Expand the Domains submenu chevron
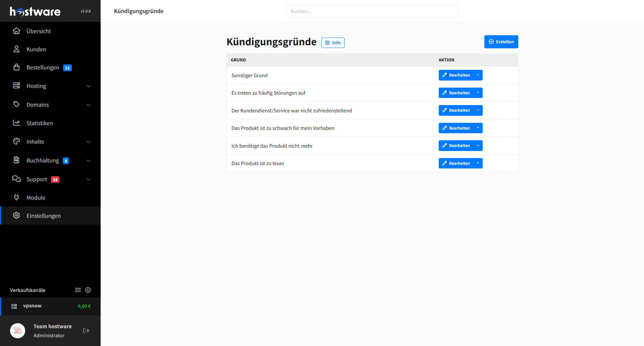The height and width of the screenshot is (346, 644). [89, 105]
